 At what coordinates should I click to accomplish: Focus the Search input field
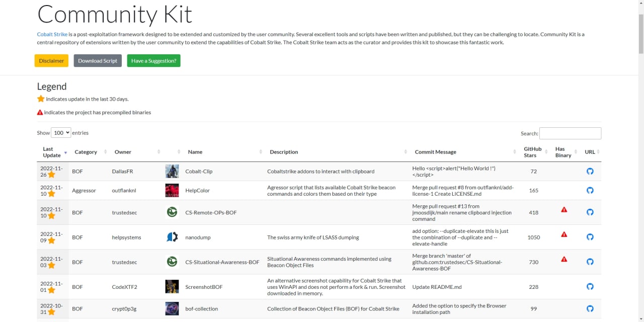pyautogui.click(x=570, y=133)
